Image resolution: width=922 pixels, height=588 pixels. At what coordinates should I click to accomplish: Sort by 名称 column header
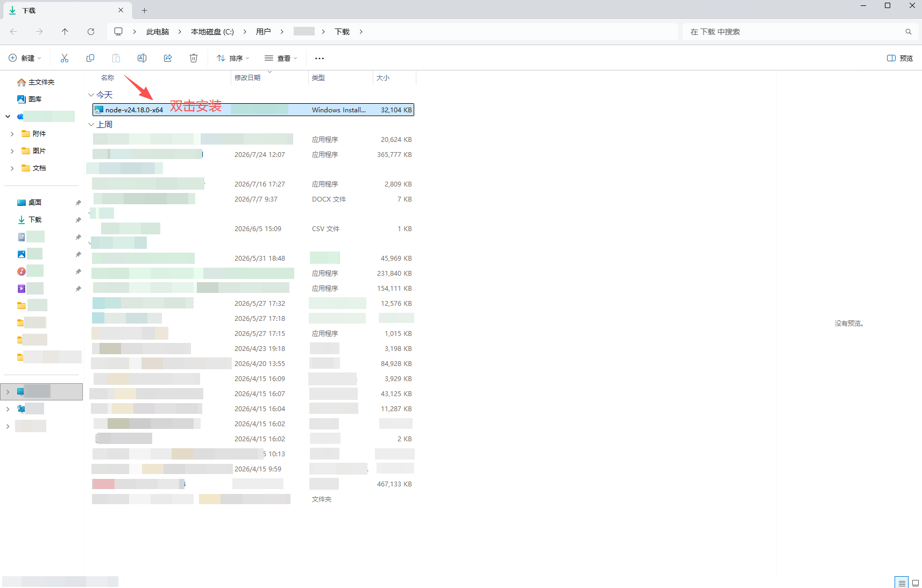(108, 78)
